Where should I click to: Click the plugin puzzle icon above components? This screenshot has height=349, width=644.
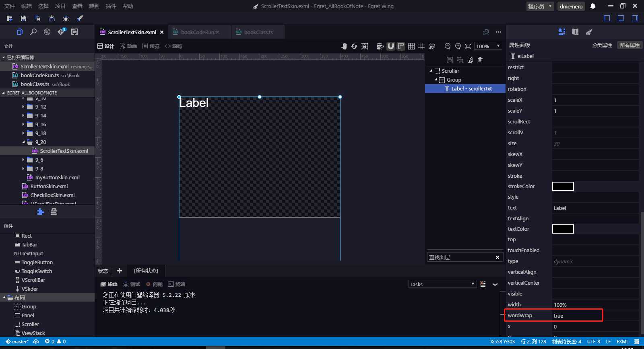[40, 211]
